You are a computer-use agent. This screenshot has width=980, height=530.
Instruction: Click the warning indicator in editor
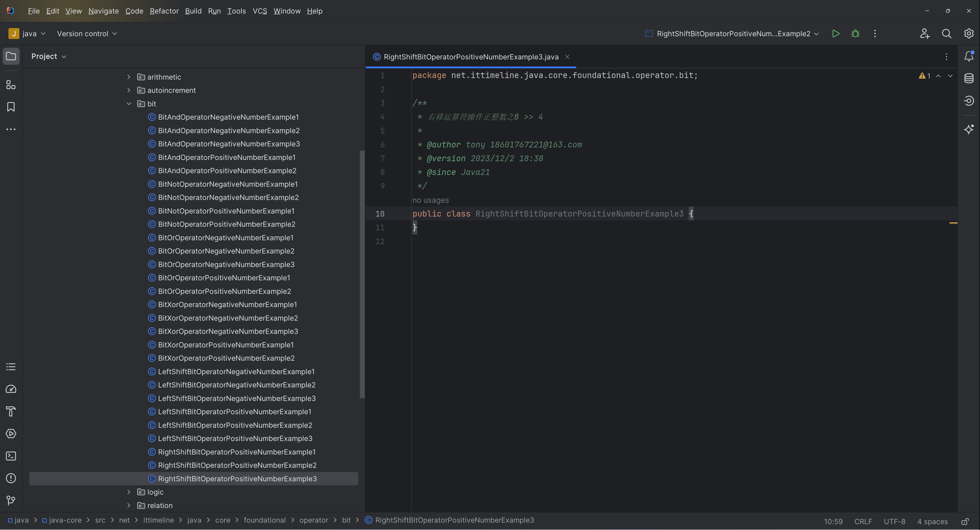tap(924, 76)
